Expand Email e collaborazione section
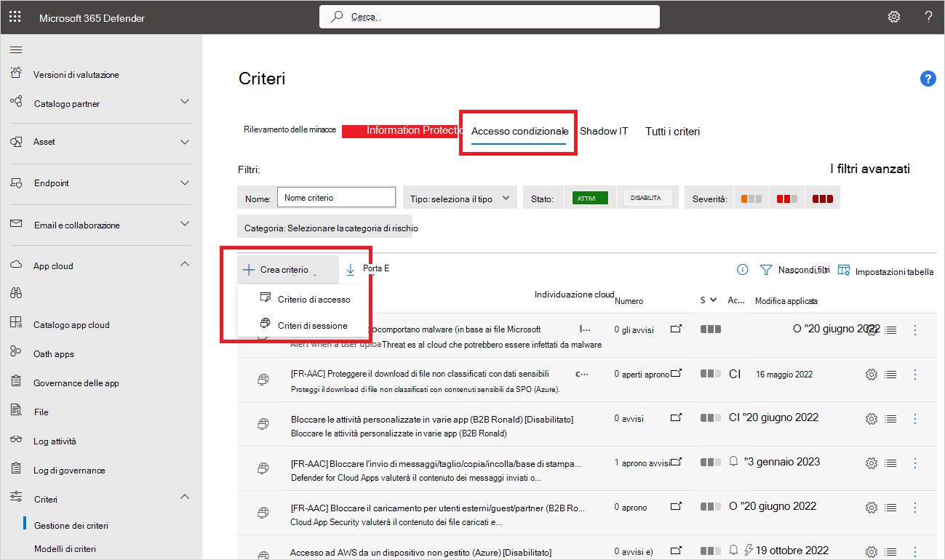This screenshot has height=560, width=945. click(x=185, y=225)
